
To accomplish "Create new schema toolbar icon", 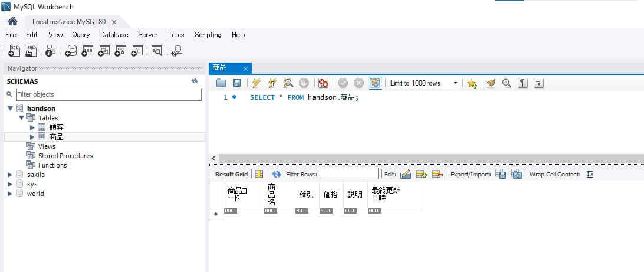I will click(71, 51).
